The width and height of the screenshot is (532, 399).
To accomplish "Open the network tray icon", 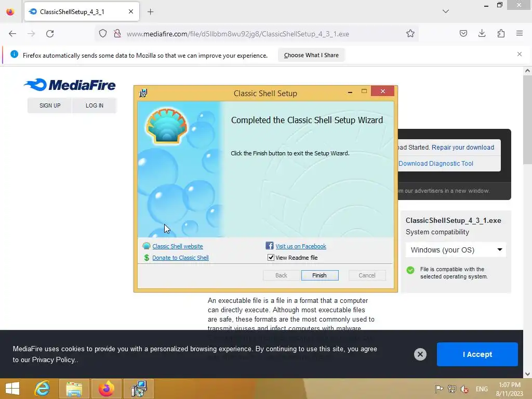I will [451, 389].
